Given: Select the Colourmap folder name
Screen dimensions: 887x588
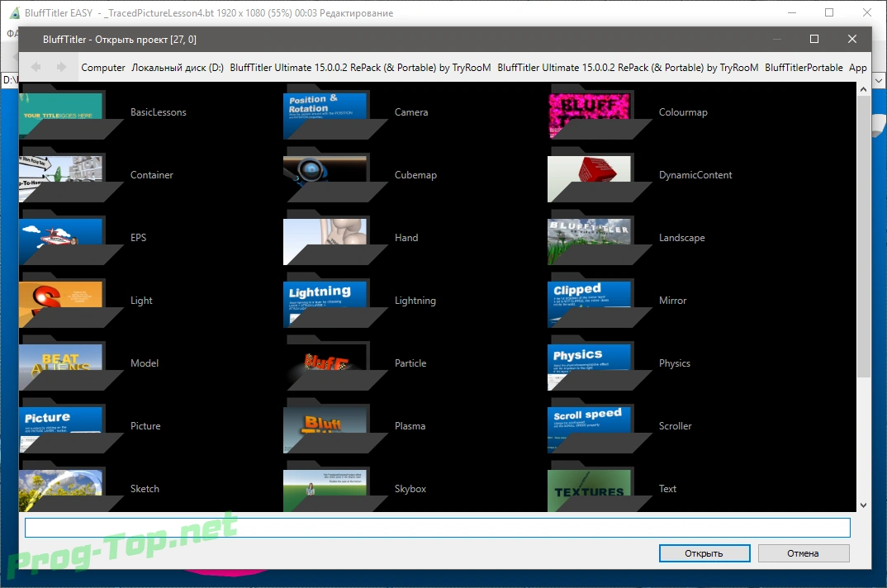Looking at the screenshot, I should coord(683,112).
